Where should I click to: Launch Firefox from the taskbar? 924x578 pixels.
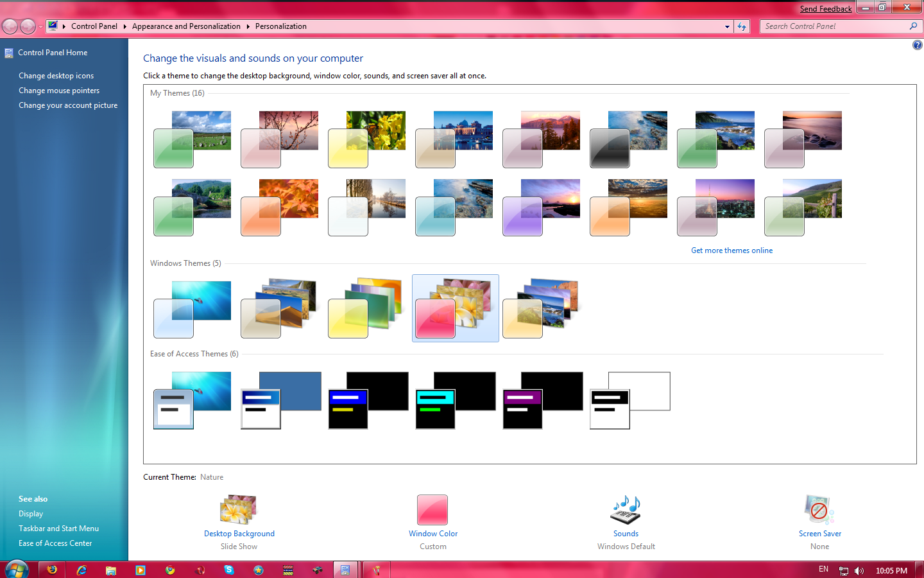(x=52, y=570)
